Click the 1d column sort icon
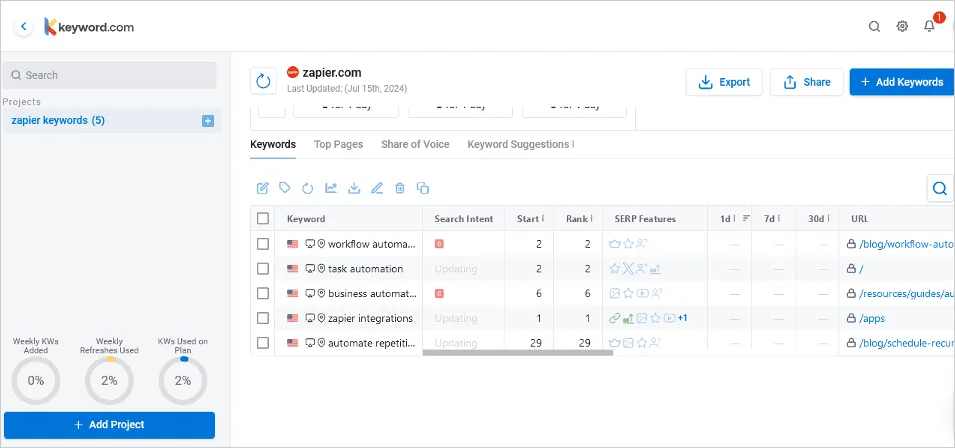 [746, 219]
